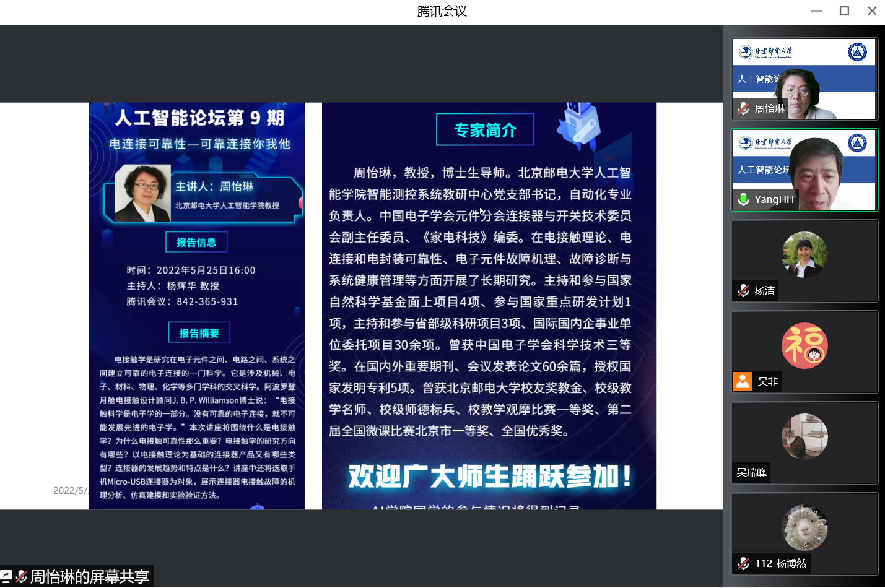Click the 吴瑞峰 name label

[751, 472]
